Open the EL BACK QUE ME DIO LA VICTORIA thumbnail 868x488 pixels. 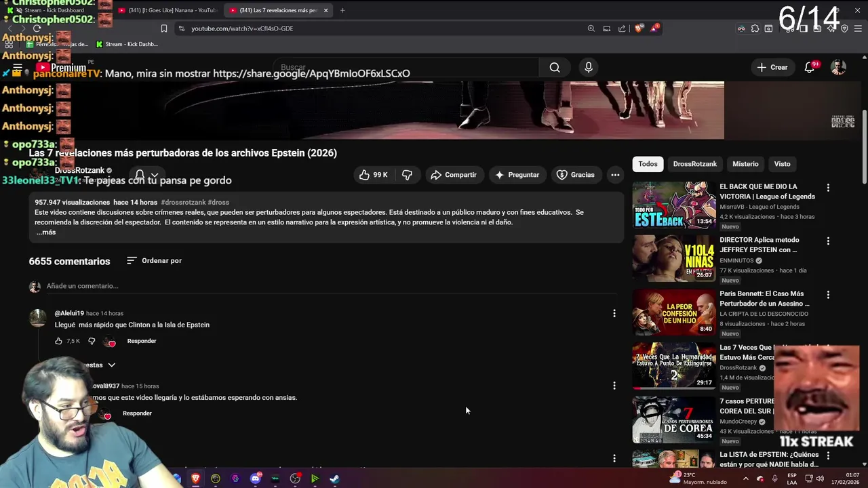point(674,205)
